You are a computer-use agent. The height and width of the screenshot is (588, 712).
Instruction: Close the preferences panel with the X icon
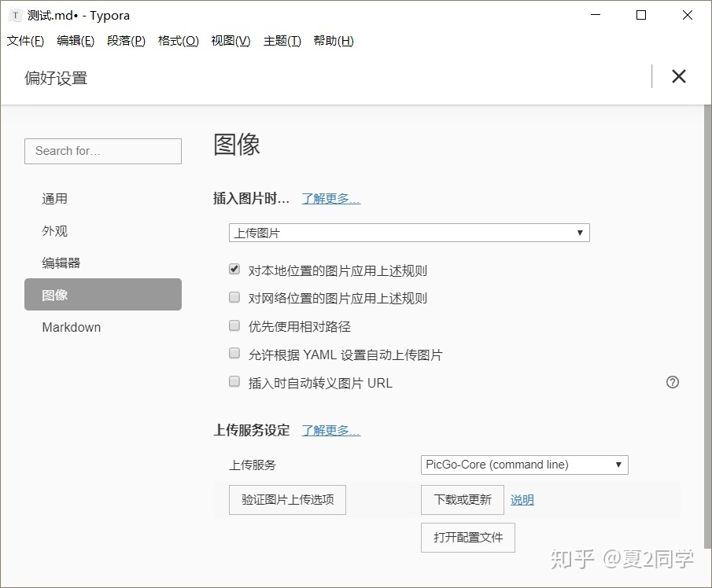coord(678,76)
